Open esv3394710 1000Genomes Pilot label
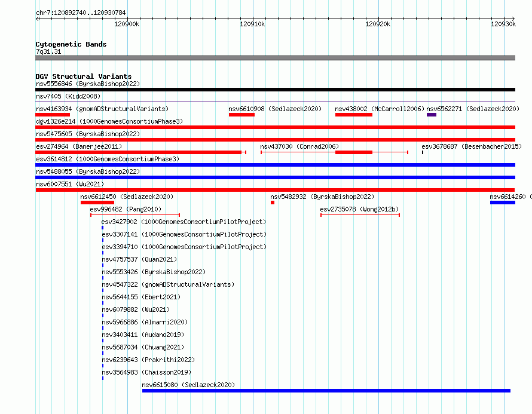Image resolution: width=532 pixels, height=414 pixels. (184, 247)
